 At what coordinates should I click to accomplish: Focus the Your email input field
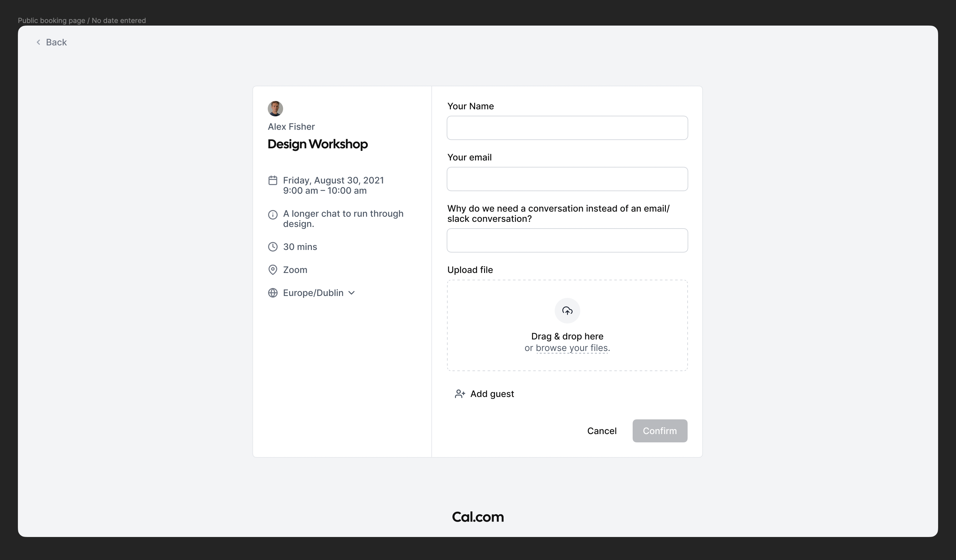point(567,179)
